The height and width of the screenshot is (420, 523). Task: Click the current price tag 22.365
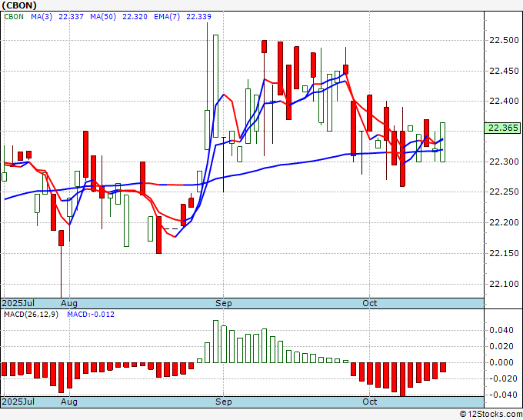tap(503, 128)
